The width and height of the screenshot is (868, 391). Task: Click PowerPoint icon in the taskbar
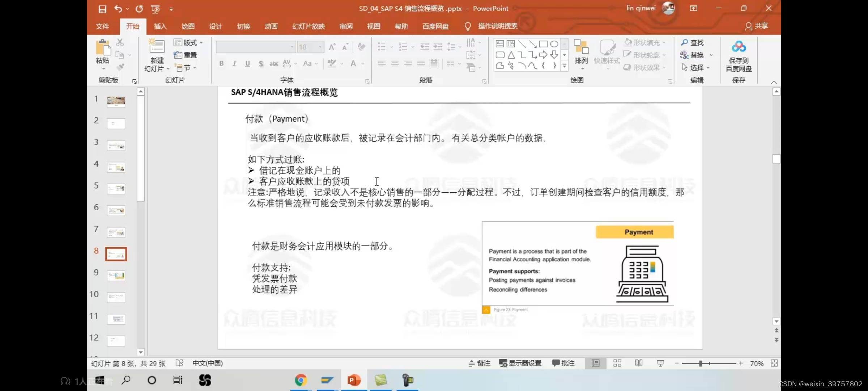[354, 380]
